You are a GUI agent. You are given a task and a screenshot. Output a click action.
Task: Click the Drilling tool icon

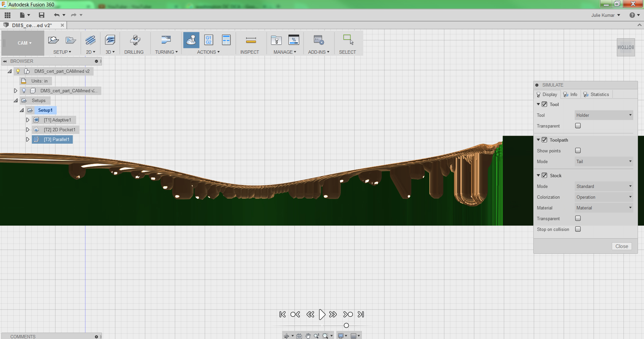[135, 40]
